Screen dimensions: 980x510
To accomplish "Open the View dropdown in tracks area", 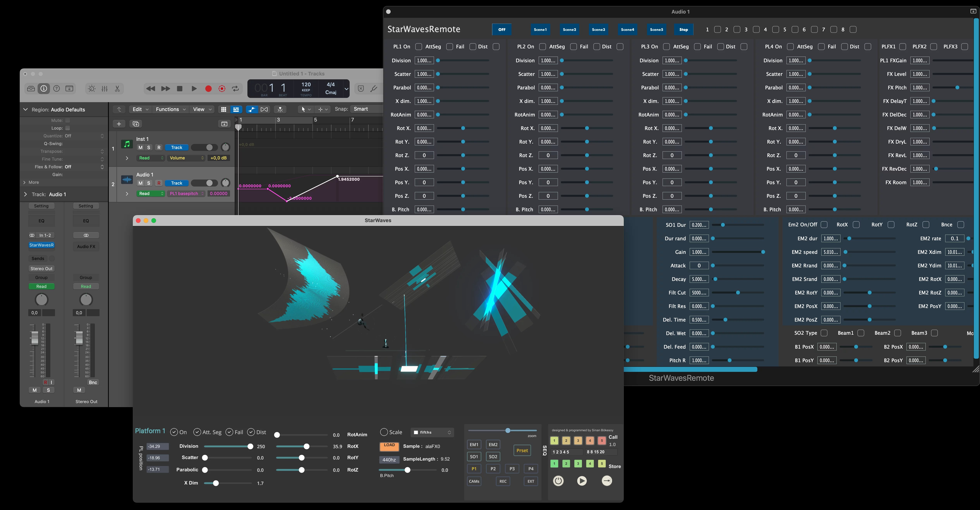I will [202, 110].
